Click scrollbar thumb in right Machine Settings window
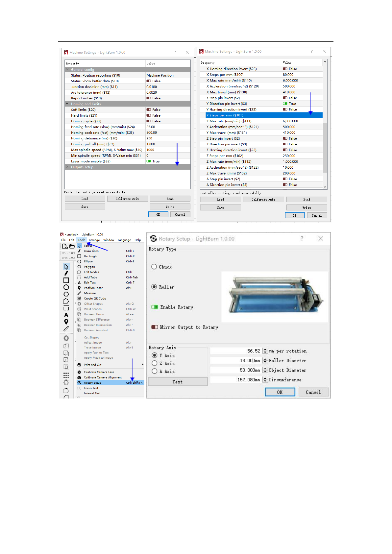 coord(325,148)
